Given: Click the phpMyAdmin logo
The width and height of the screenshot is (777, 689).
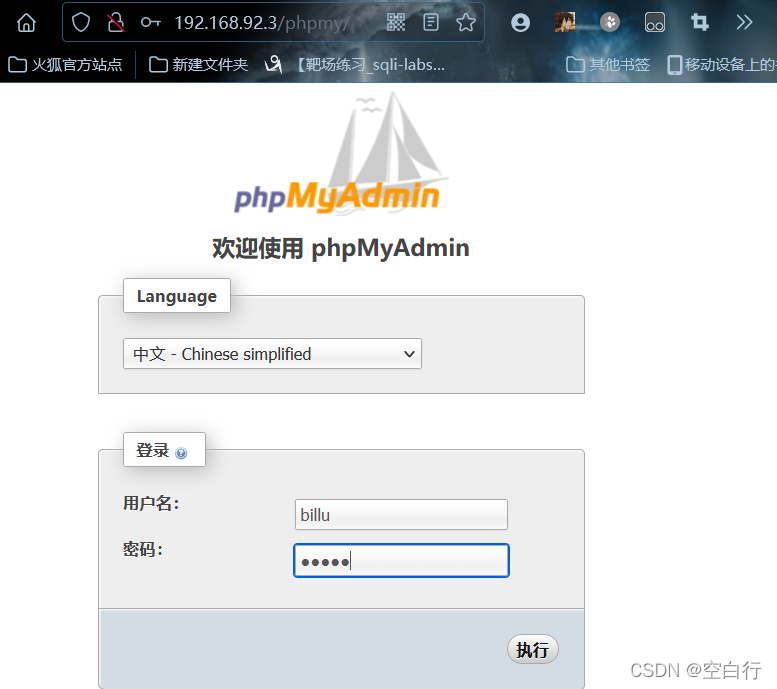Looking at the screenshot, I should pyautogui.click(x=341, y=154).
